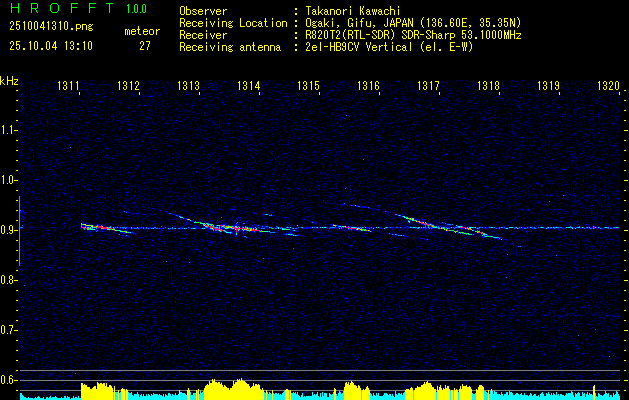Viewport: 629px width, 400px height.
Task: Click the kHz axis unit label
Action: click(x=9, y=81)
